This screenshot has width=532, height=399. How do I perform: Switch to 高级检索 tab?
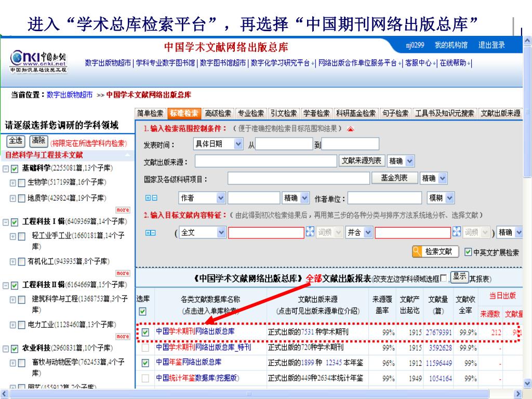point(218,113)
